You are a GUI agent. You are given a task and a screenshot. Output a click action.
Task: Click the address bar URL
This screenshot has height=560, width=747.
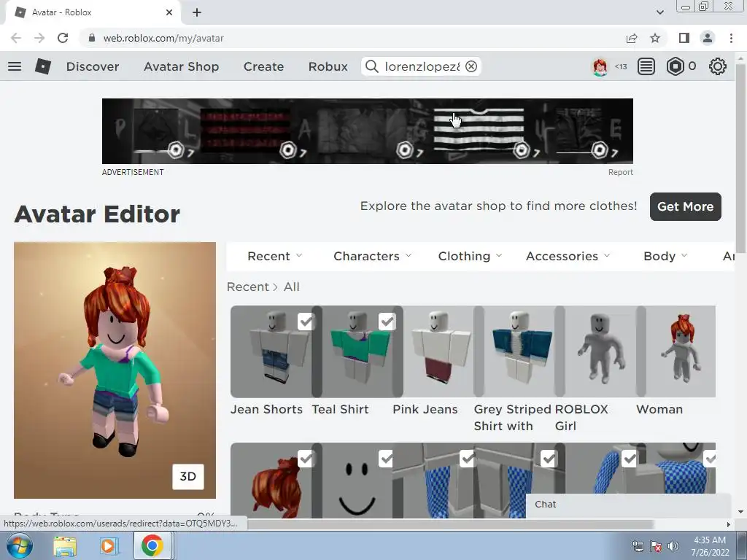click(x=163, y=38)
